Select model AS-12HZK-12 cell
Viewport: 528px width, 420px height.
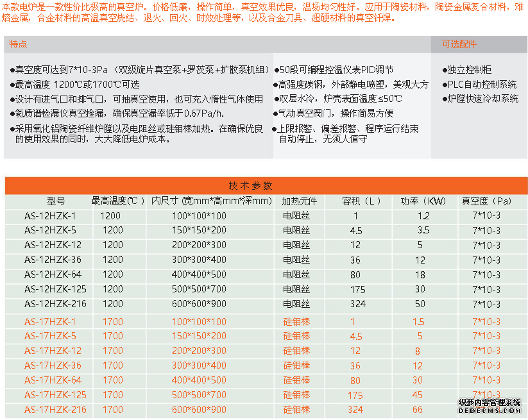[53, 245]
